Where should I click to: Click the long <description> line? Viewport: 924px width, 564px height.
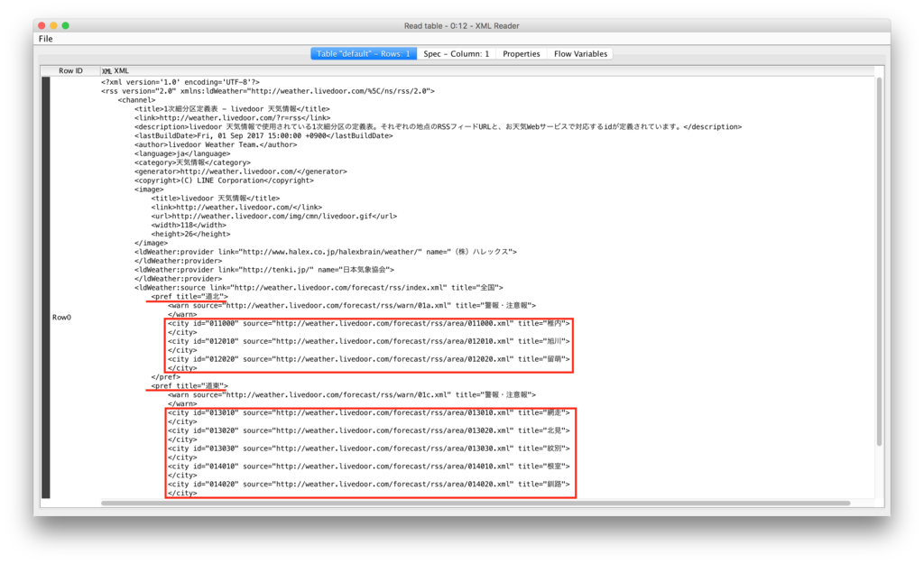pyautogui.click(x=438, y=126)
